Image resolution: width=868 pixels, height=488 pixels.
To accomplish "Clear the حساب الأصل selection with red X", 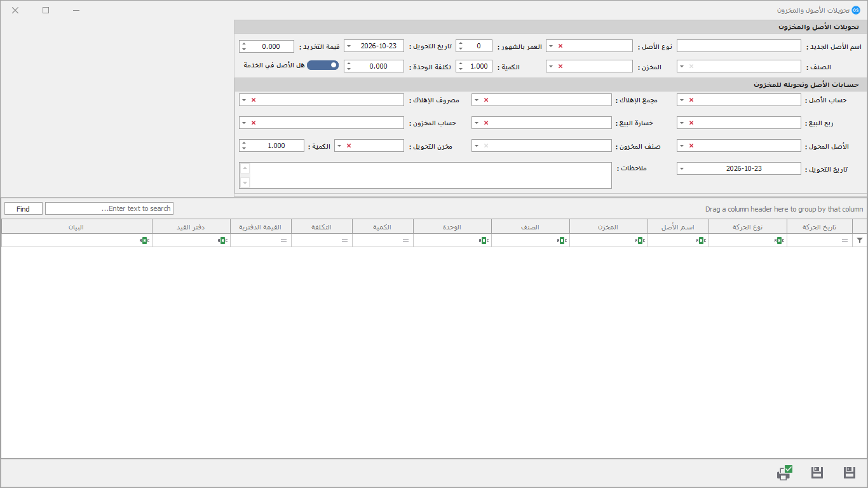I will tap(691, 100).
